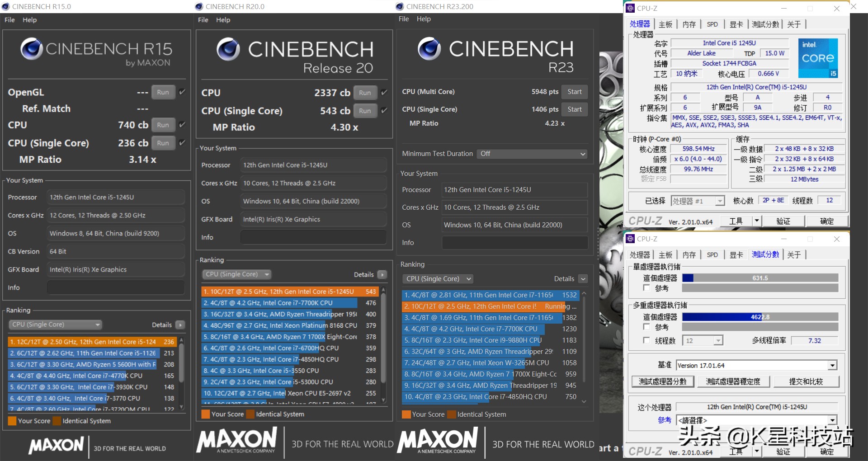Click the Cinebench R20 title bar icon
868x461 pixels.
(x=199, y=6)
